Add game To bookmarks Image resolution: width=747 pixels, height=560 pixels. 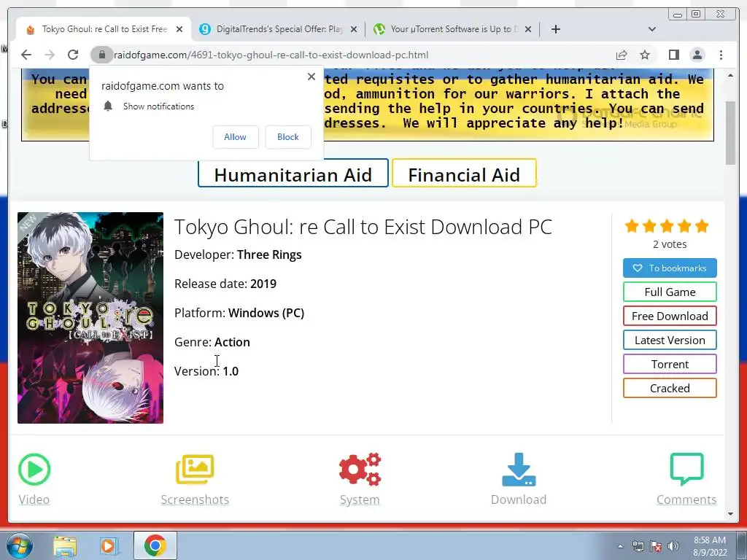670,268
